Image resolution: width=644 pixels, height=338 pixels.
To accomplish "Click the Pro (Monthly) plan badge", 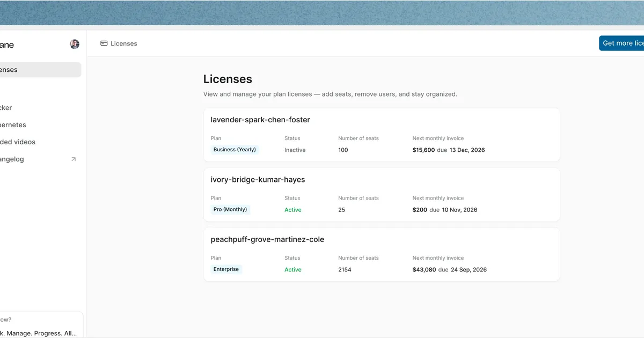I will [x=230, y=209].
